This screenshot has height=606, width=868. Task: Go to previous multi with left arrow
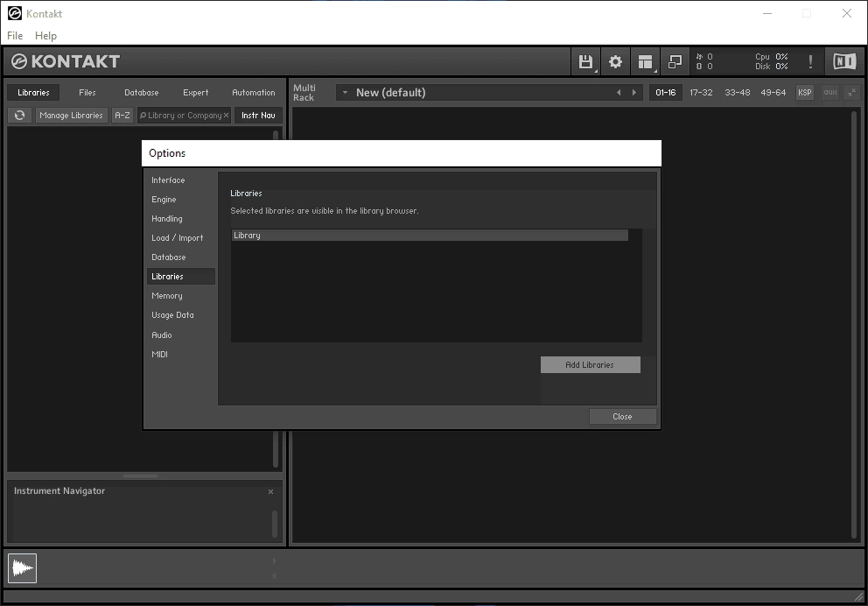[x=619, y=93]
